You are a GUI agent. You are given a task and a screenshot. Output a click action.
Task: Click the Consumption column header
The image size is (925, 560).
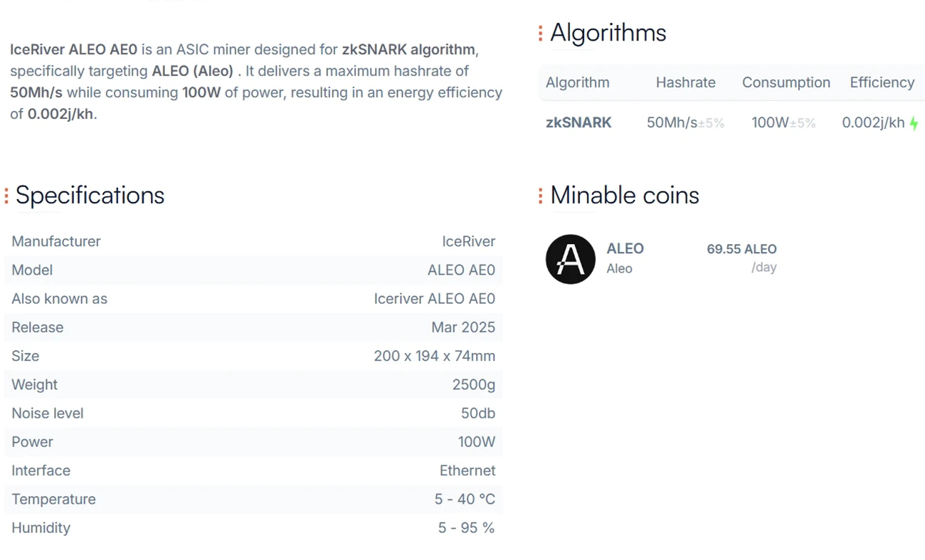(x=786, y=83)
